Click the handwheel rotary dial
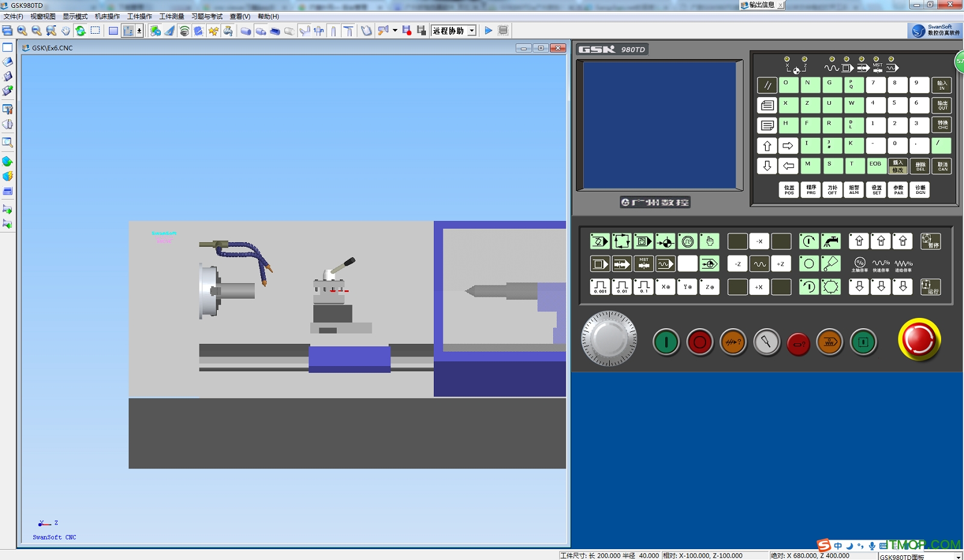 pyautogui.click(x=609, y=338)
